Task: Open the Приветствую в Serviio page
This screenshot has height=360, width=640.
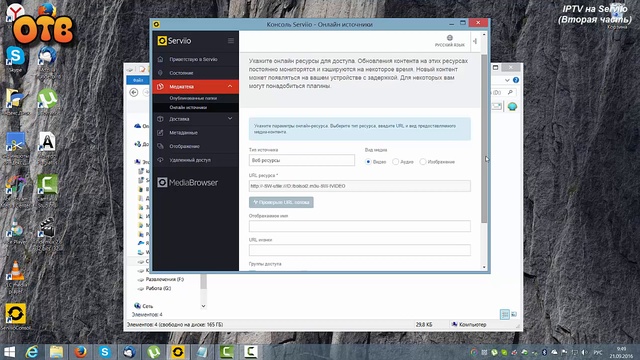Action: (193, 59)
